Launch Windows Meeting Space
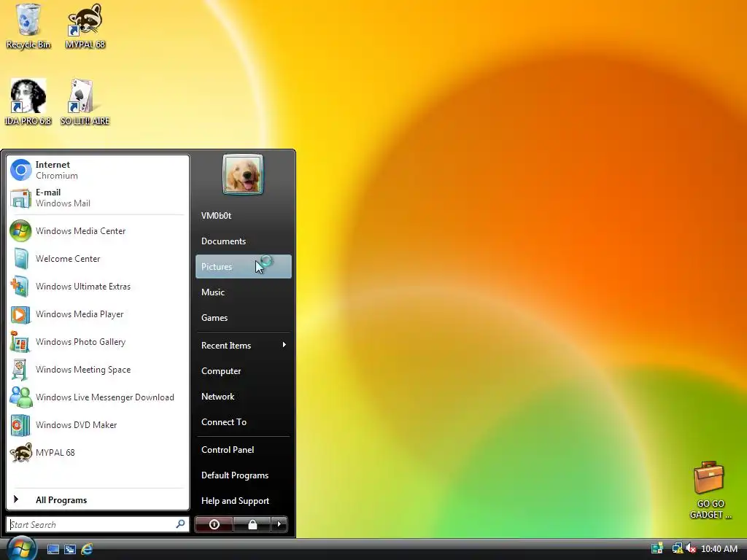Viewport: 747px width, 560px height. point(98,370)
